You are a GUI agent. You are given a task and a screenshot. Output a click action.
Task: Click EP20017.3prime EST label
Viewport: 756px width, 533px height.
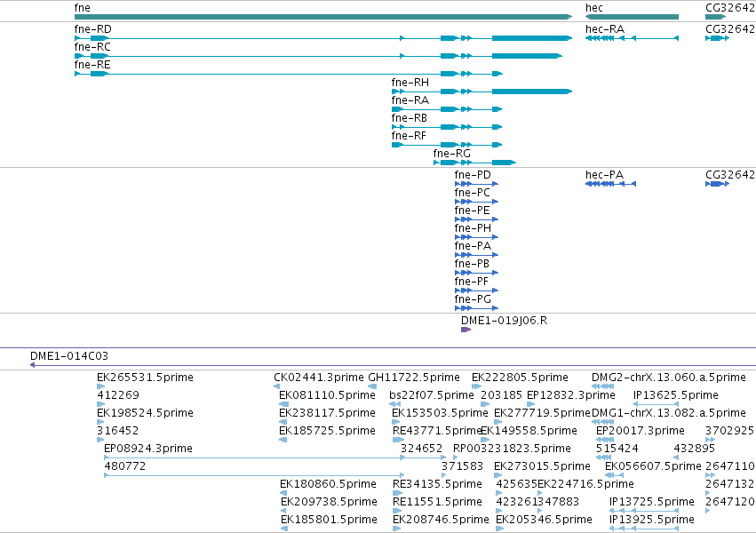641,431
